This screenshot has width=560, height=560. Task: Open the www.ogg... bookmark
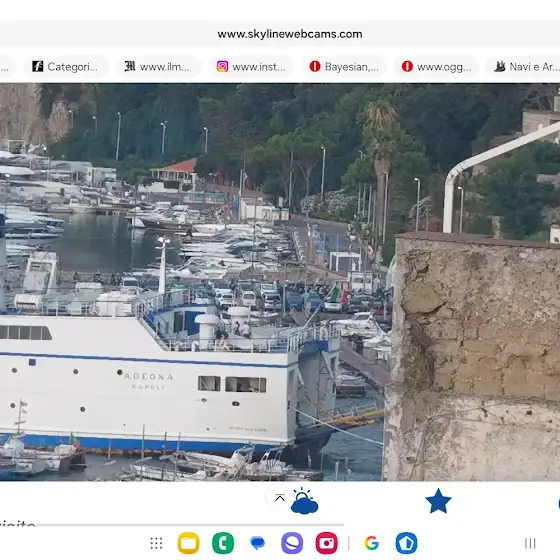[x=436, y=67]
